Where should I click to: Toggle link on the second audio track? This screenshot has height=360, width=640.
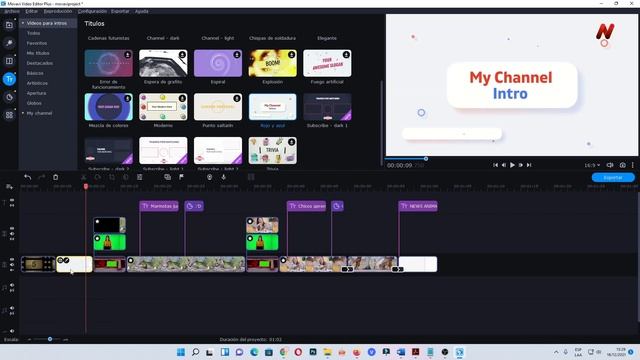click(12, 313)
